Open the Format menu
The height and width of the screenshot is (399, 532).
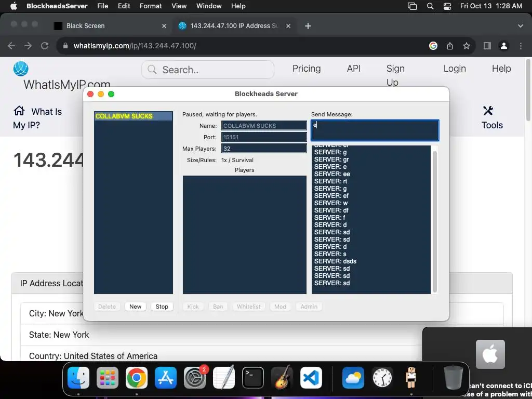tap(151, 6)
